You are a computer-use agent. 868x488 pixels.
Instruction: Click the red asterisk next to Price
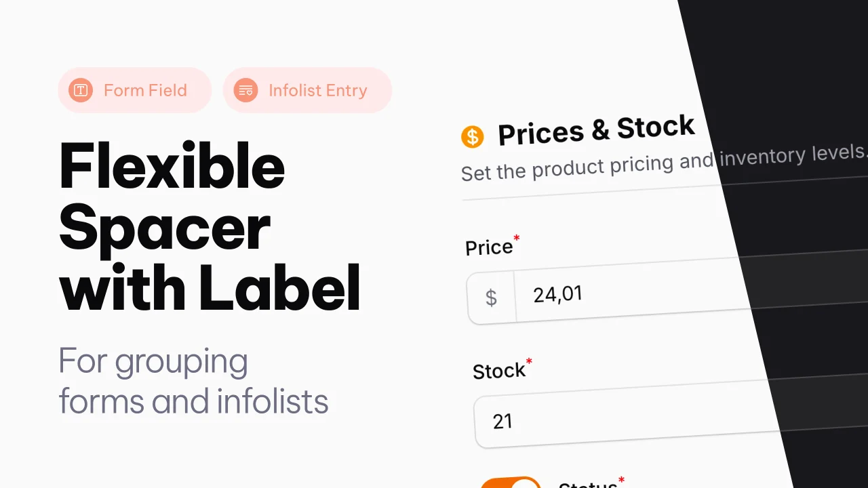coord(516,239)
